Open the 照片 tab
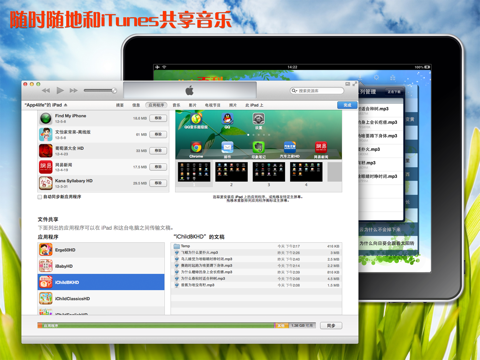Screen dimensions: 480x360 (x=233, y=105)
